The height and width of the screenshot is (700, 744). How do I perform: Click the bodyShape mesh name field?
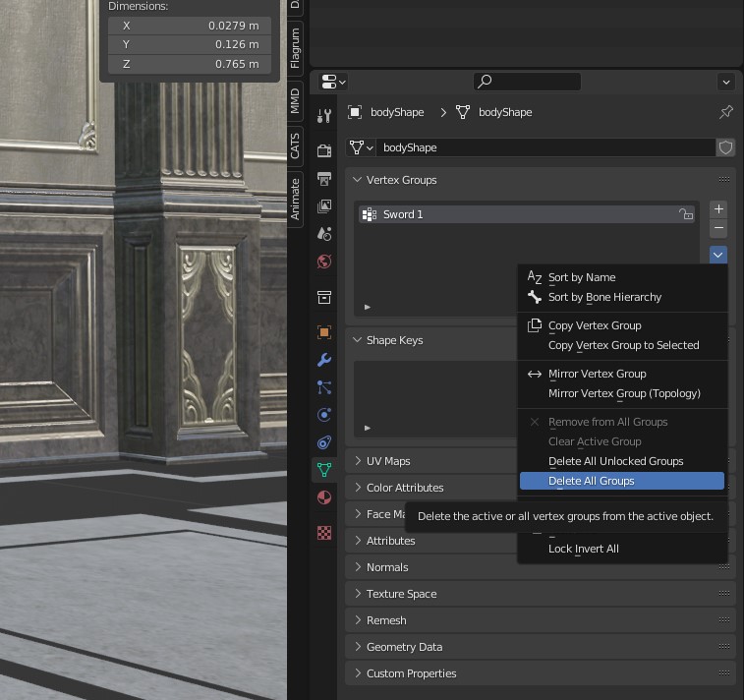click(545, 147)
